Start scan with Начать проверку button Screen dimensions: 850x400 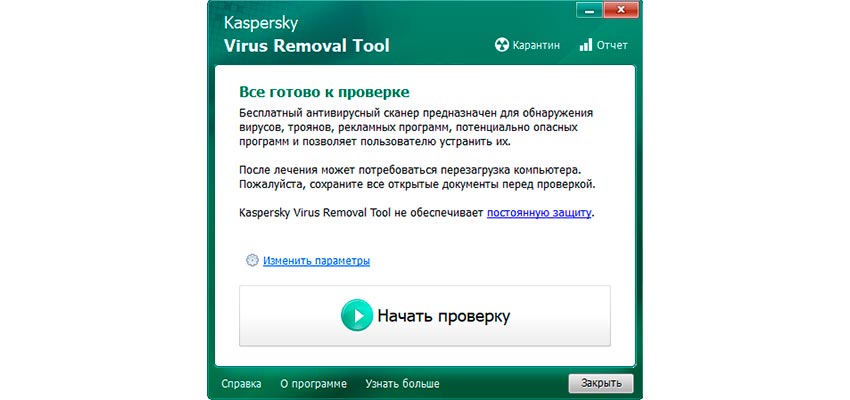coord(425,315)
